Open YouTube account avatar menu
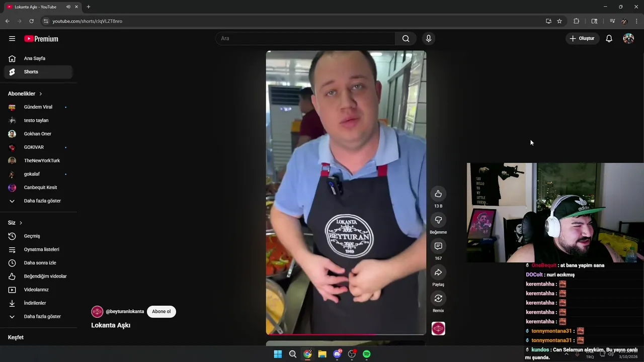644x362 pixels. pos(628,39)
